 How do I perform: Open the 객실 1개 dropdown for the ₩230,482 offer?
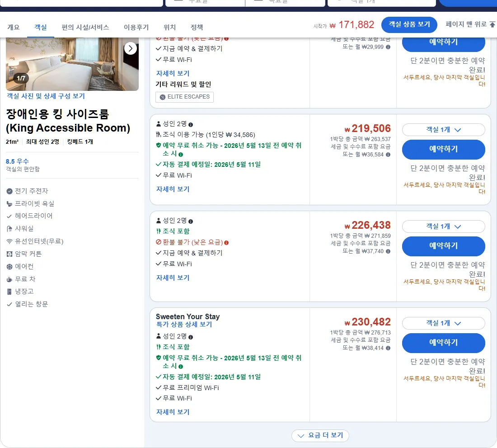(443, 323)
